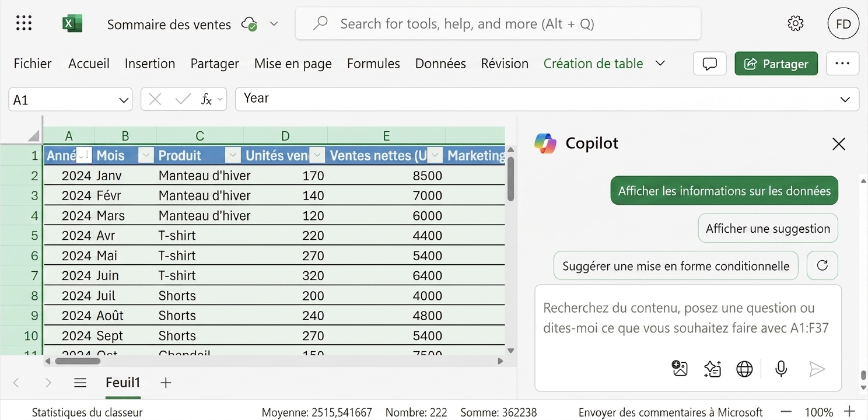This screenshot has width=868, height=420.
Task: Open the file name dropdown chevron
Action: tap(274, 24)
